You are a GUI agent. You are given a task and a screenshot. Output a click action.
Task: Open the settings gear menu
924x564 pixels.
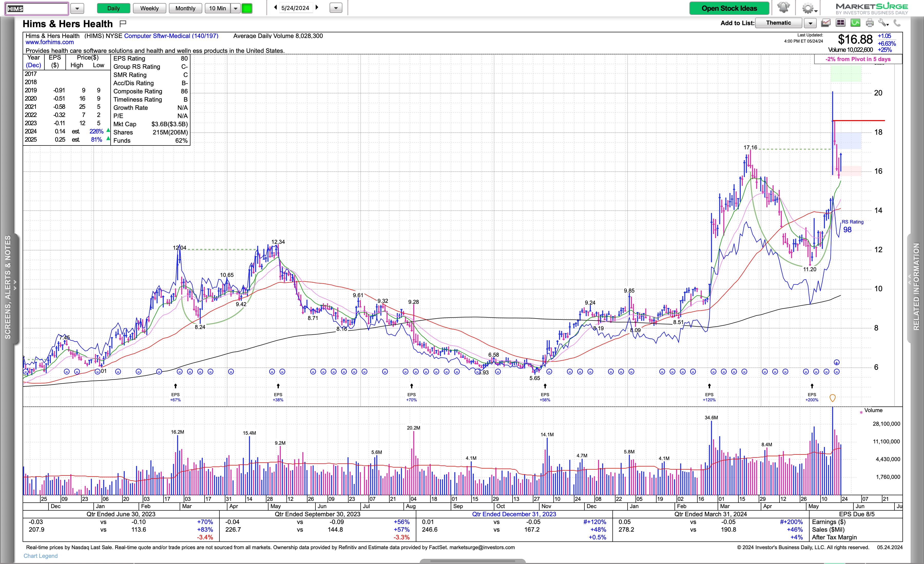808,8
